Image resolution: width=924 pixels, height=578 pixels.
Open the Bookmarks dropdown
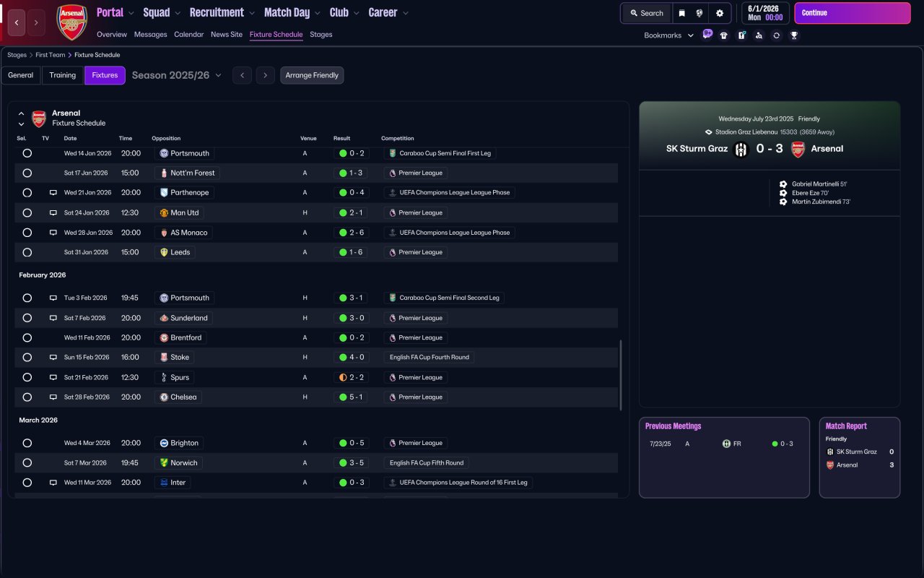coord(668,35)
